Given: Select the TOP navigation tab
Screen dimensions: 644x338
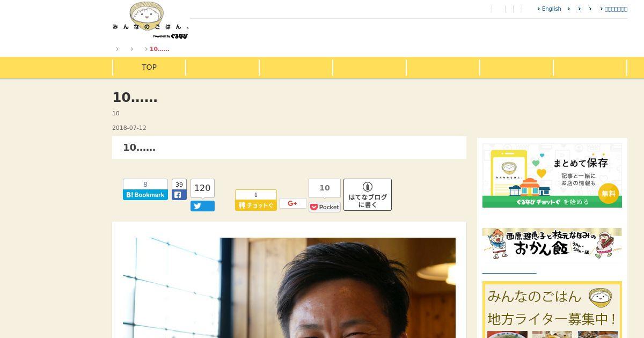Looking at the screenshot, I should pyautogui.click(x=149, y=67).
